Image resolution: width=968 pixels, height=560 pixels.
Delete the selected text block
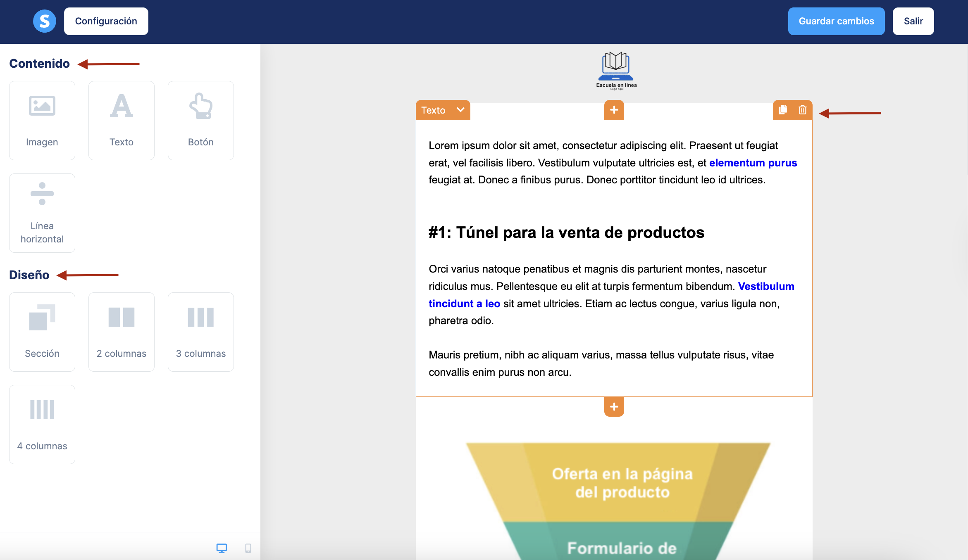pos(803,110)
